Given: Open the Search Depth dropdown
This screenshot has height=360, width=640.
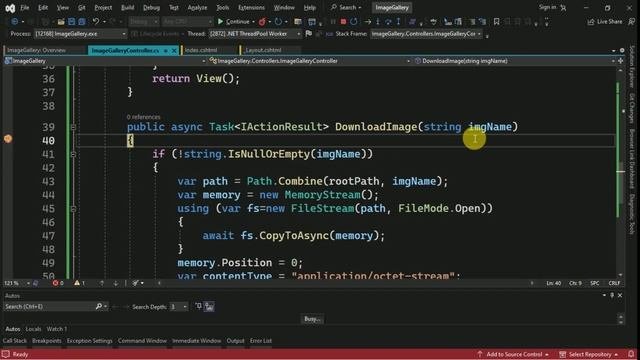Looking at the screenshot, I should point(179,307).
